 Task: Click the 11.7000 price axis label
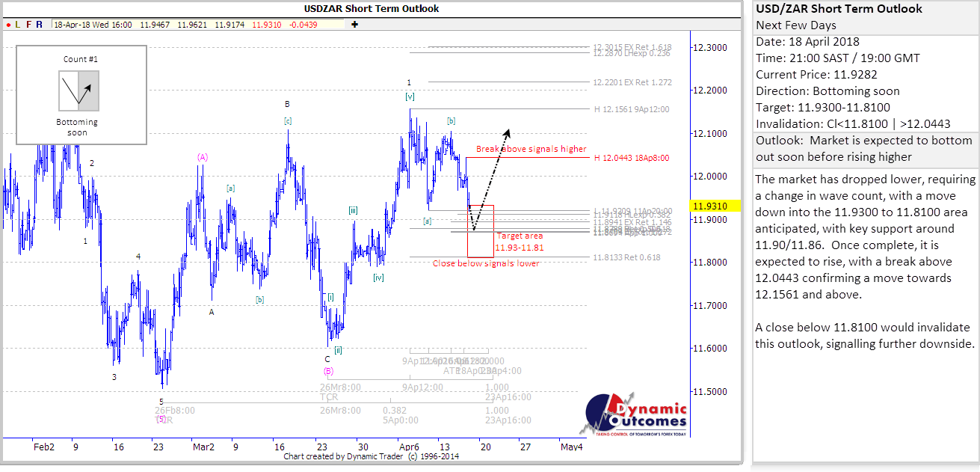711,305
